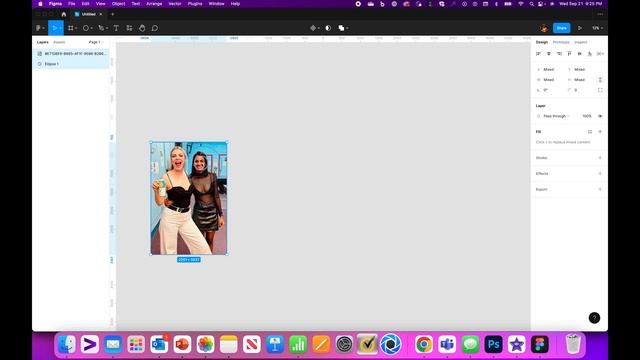Click Align horizontal centers icon

(549, 54)
